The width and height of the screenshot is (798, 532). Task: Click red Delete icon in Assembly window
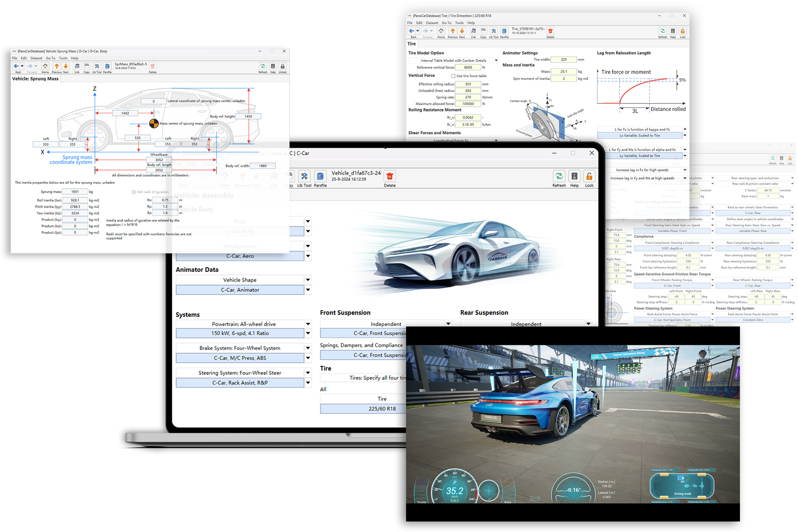390,176
